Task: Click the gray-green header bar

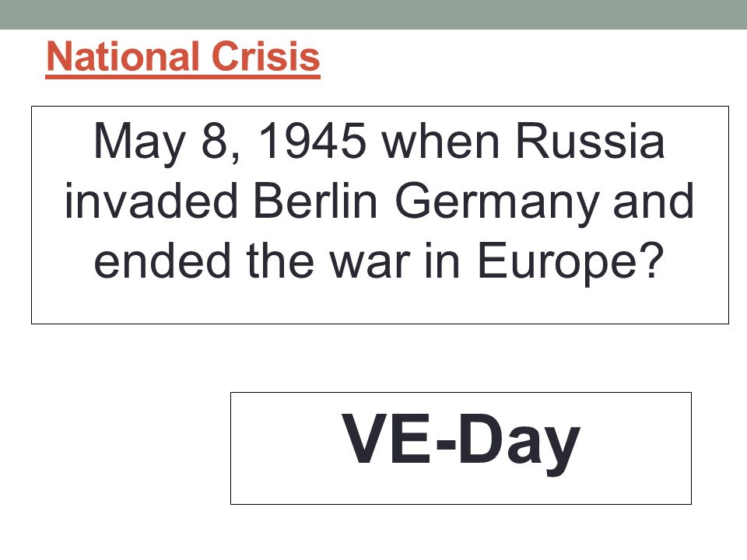Action: pyautogui.click(x=373, y=14)
